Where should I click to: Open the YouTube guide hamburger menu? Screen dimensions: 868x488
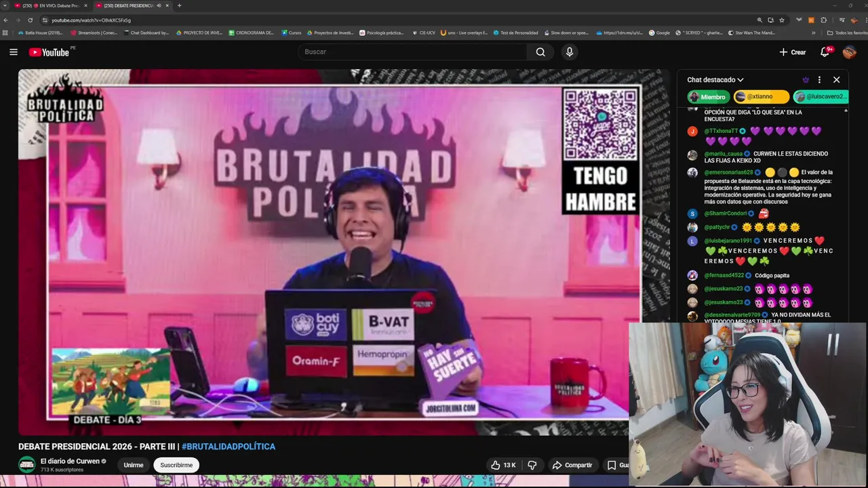(x=14, y=52)
